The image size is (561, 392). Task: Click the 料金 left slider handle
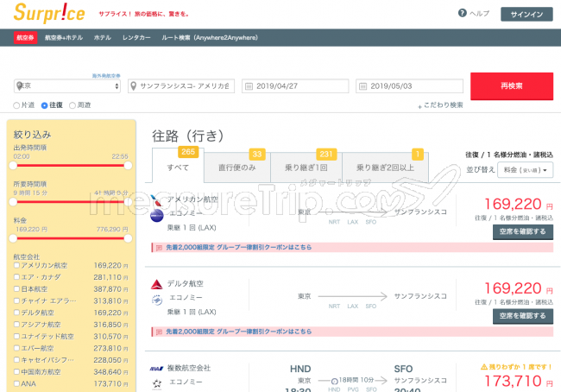(13, 238)
